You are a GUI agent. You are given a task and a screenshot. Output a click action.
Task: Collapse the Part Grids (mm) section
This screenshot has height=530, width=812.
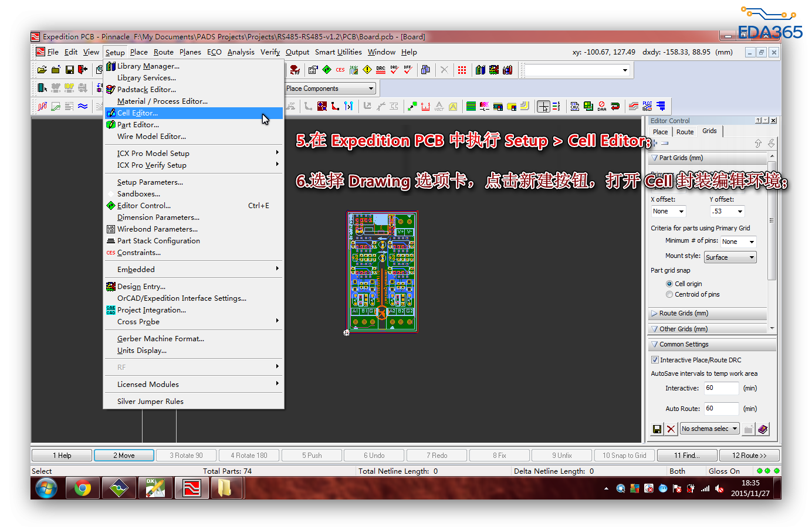[707, 158]
